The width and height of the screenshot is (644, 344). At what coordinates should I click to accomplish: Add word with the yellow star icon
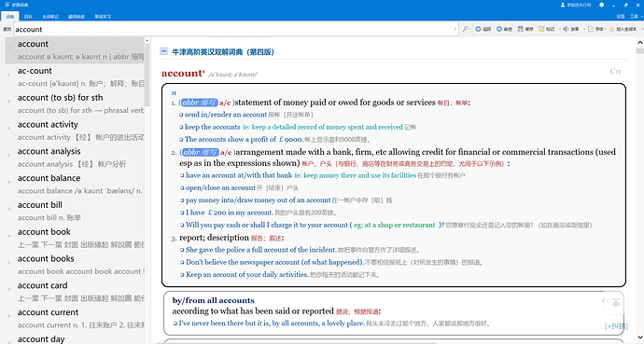pyautogui.click(x=611, y=29)
